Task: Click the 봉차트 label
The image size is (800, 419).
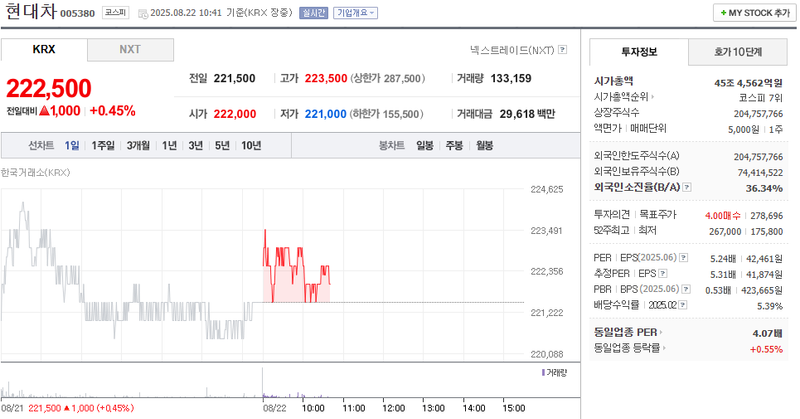Action: 392,145
